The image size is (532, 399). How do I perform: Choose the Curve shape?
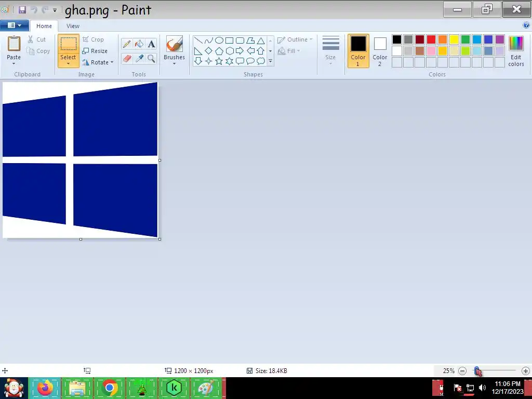[x=209, y=41]
